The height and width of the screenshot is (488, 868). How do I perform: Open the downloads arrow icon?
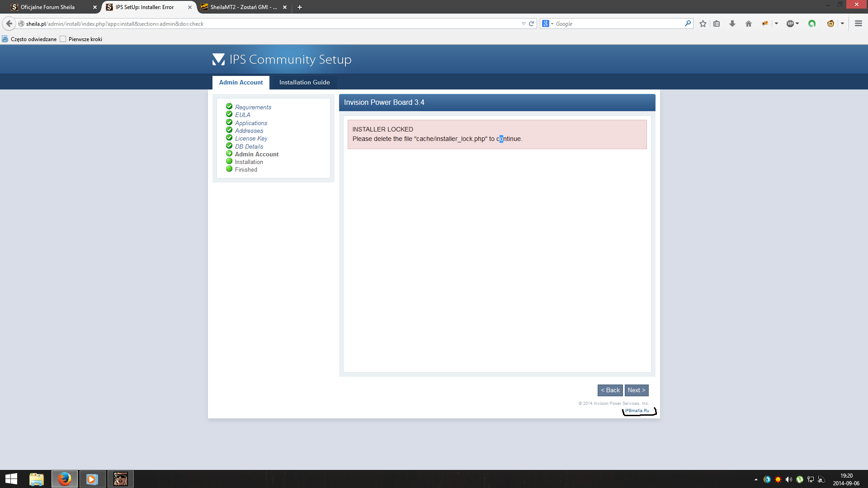(x=732, y=23)
